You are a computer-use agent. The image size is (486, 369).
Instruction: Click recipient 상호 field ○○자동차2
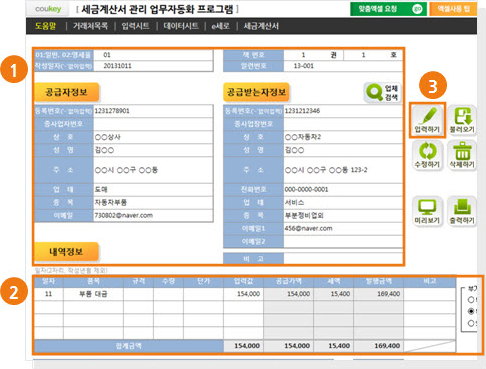tap(343, 137)
